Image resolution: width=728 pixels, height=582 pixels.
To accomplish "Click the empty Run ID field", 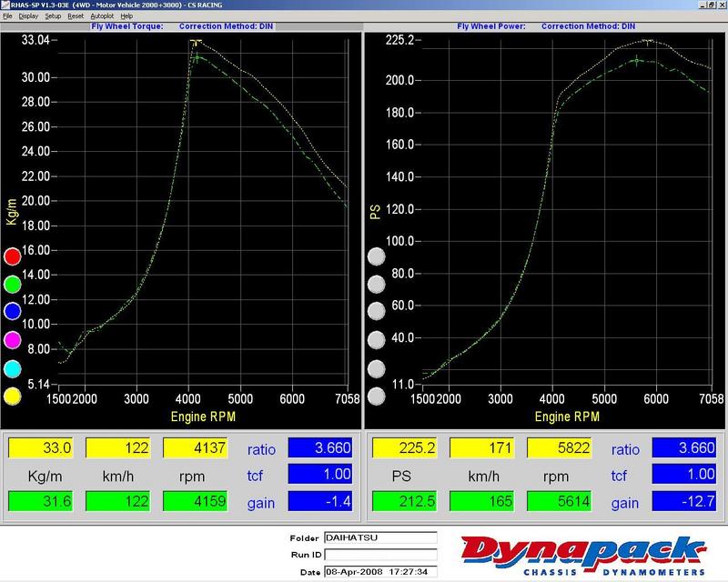I will point(380,555).
